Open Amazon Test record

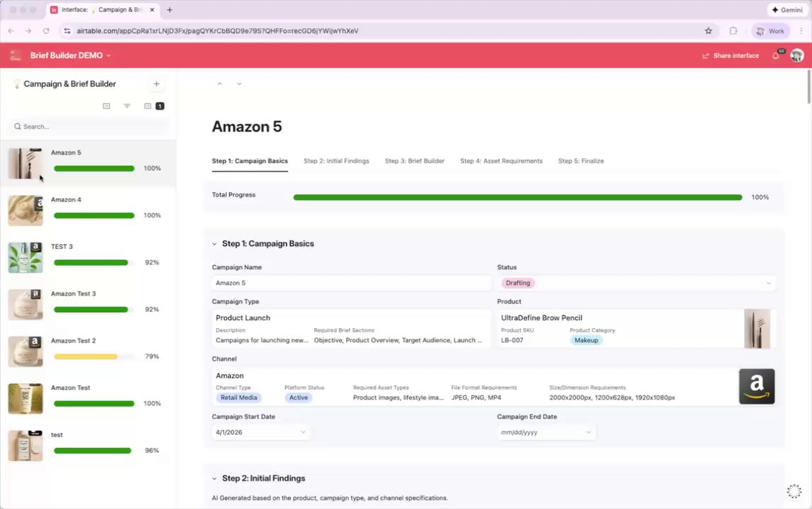click(x=88, y=399)
